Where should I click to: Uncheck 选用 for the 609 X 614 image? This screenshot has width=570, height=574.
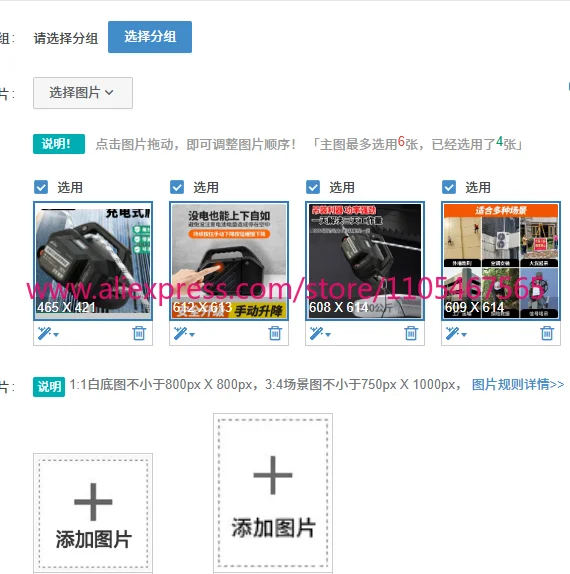[x=449, y=187]
